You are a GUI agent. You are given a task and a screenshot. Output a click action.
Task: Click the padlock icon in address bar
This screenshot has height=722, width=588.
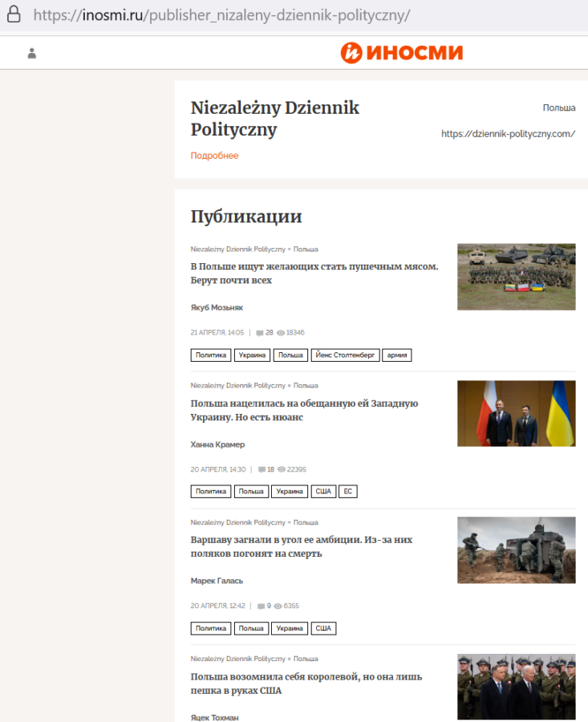click(x=14, y=15)
